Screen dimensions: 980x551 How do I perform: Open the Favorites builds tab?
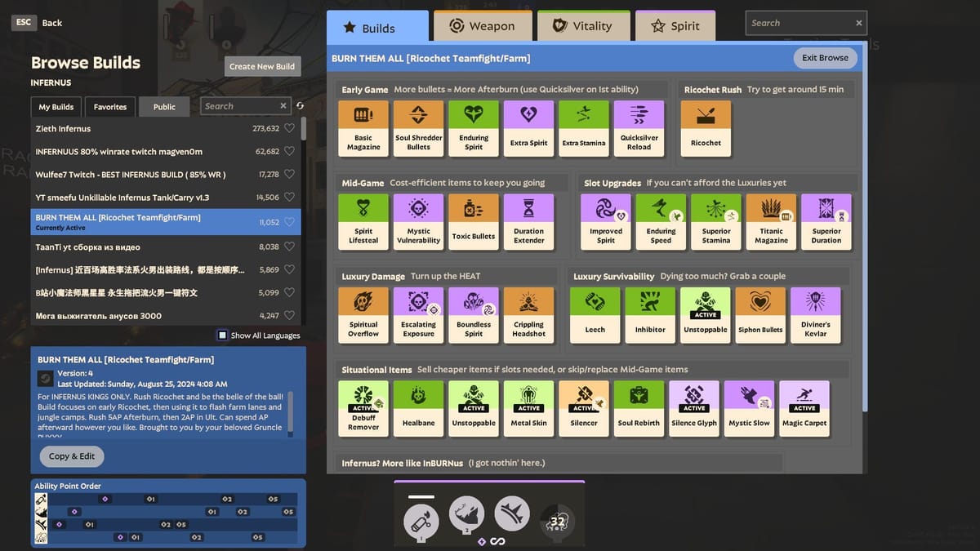pyautogui.click(x=109, y=107)
